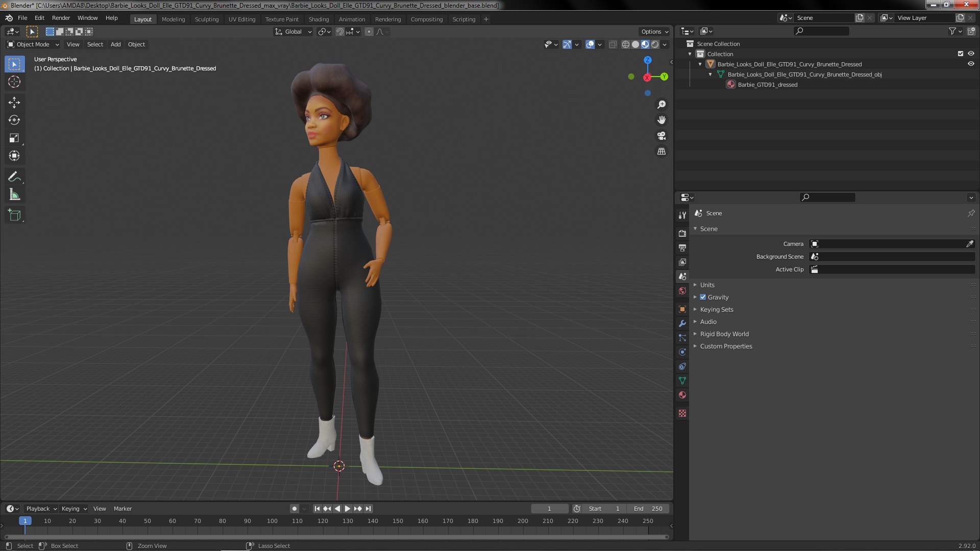
Task: Activate the Scale tool
Action: (14, 138)
